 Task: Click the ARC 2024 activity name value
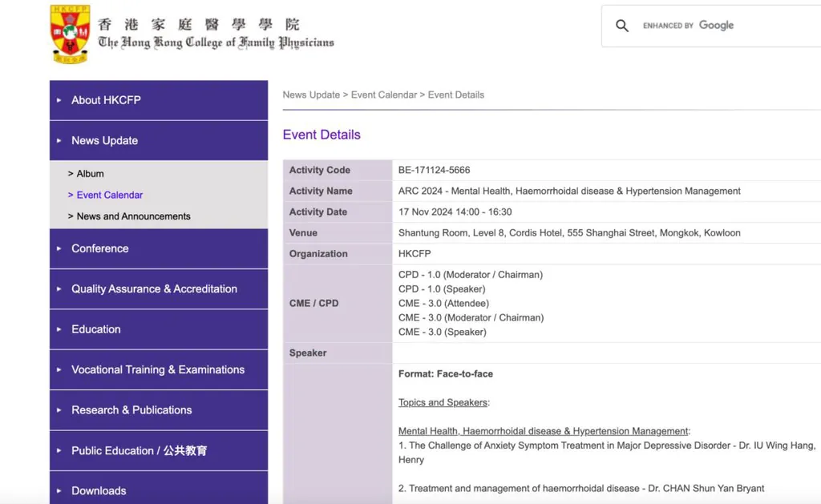coord(569,191)
